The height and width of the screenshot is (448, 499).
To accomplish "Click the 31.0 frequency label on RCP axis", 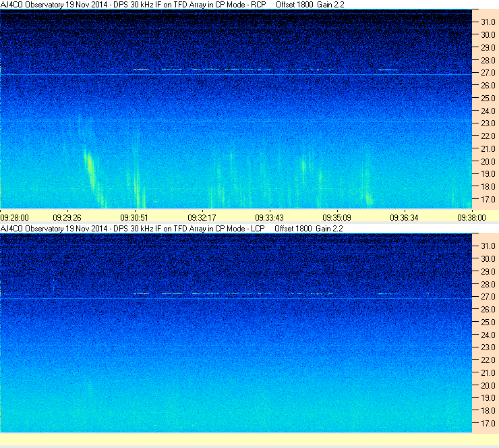I will [x=488, y=22].
